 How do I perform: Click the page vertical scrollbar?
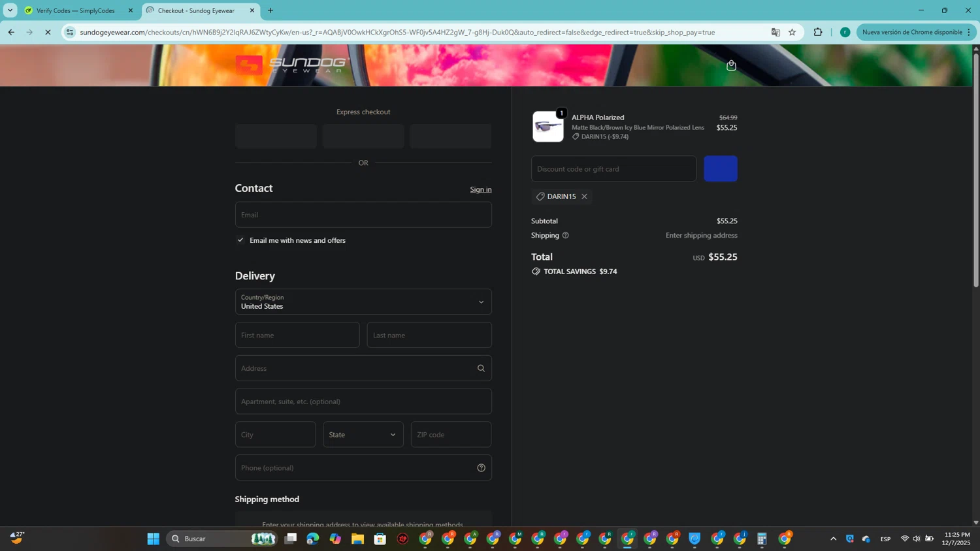pyautogui.click(x=976, y=170)
